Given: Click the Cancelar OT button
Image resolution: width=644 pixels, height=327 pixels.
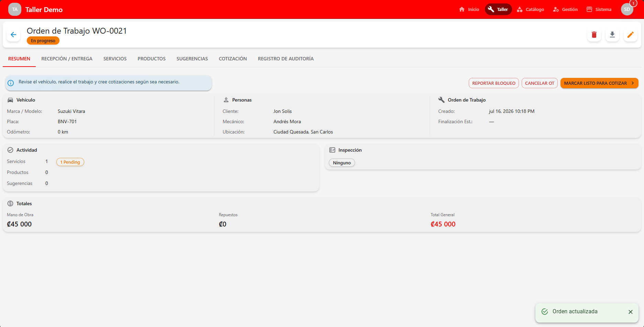Looking at the screenshot, I should coord(540,83).
